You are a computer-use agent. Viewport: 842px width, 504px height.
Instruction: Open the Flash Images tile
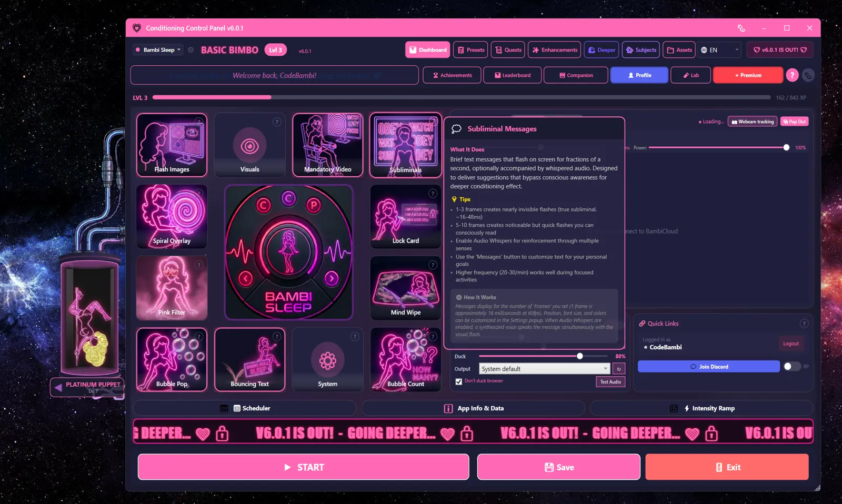pyautogui.click(x=172, y=145)
